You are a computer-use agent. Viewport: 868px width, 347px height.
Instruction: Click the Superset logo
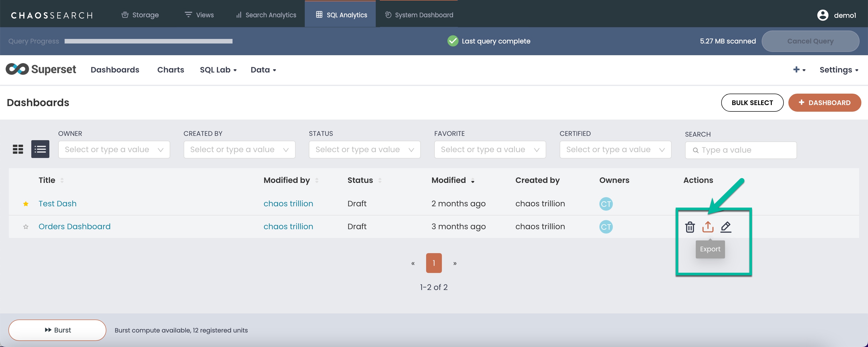click(x=41, y=69)
